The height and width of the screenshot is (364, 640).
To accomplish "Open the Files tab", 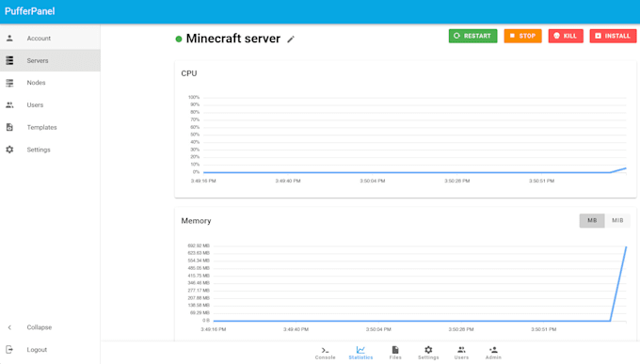I will (395, 353).
